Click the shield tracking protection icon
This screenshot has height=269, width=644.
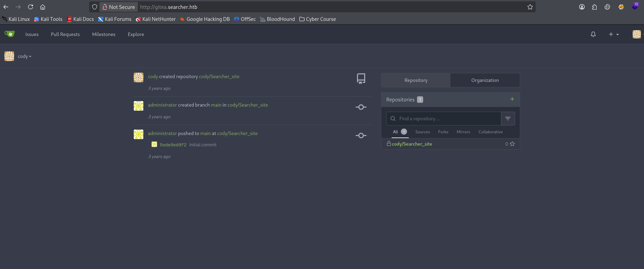[x=95, y=7]
